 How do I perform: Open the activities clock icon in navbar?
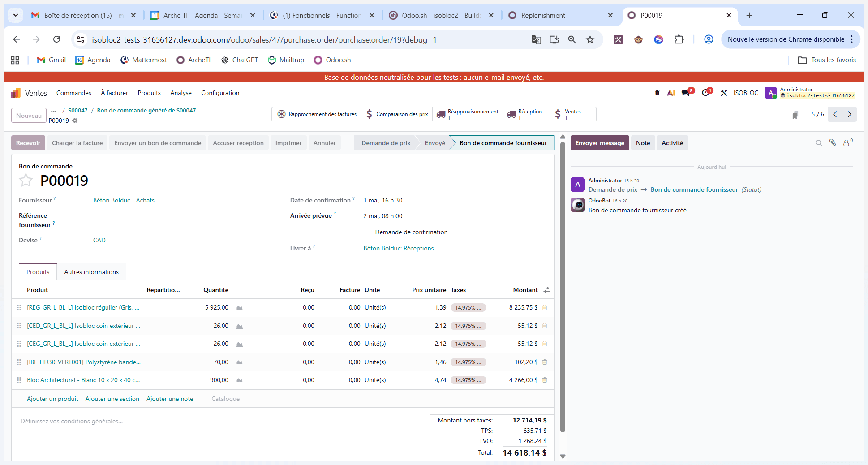(706, 92)
